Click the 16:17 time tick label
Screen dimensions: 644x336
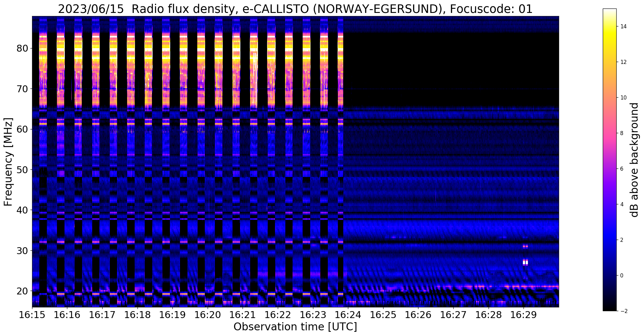(102, 315)
